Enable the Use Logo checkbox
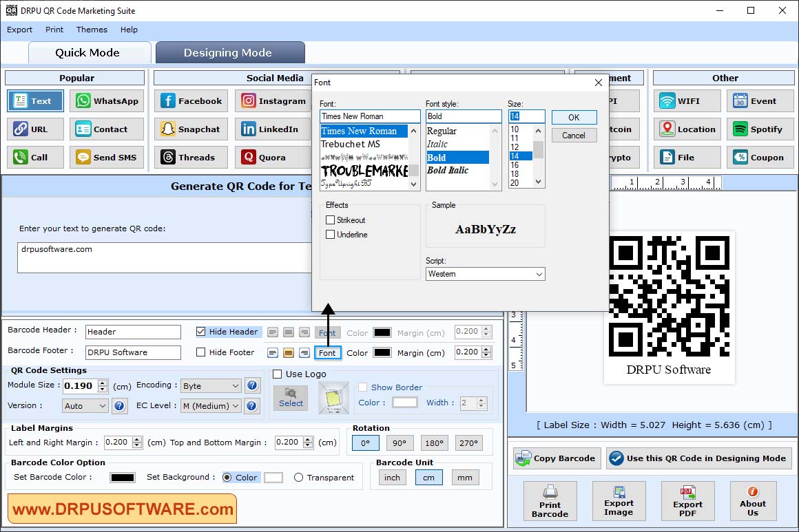 (x=277, y=374)
